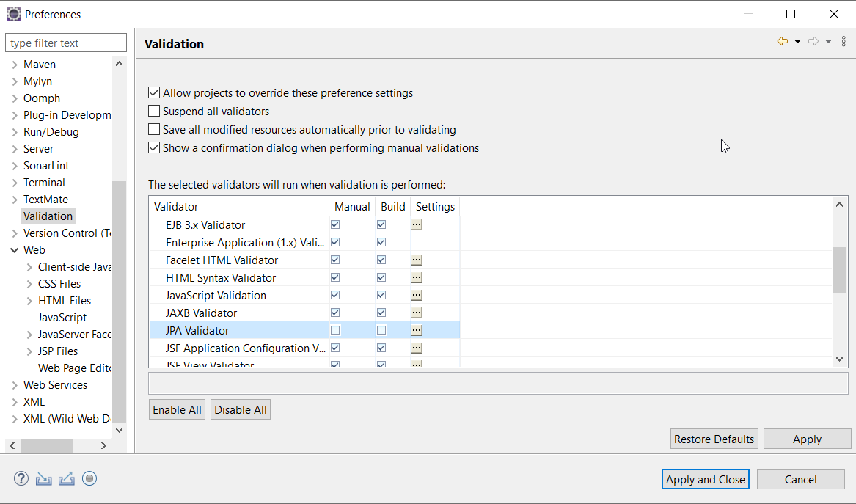Image resolution: width=856 pixels, height=504 pixels.
Task: Enable Suspend all validators checkbox
Action: tap(154, 112)
